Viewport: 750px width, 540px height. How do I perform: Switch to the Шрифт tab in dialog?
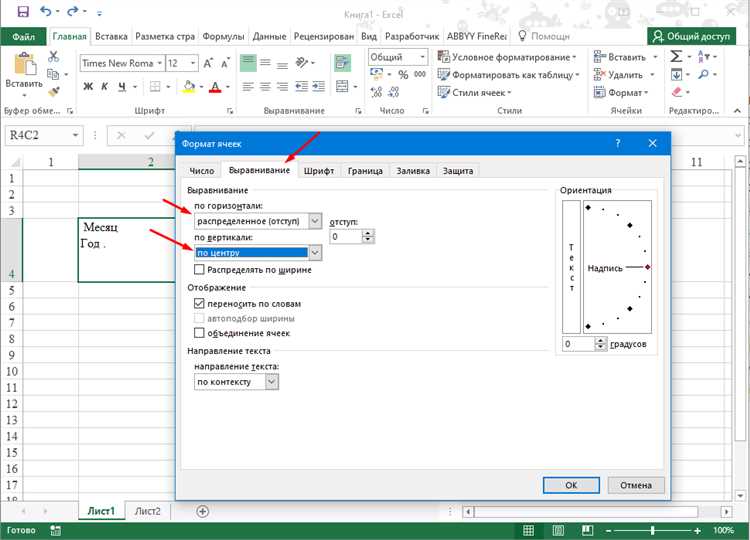pyautogui.click(x=318, y=171)
